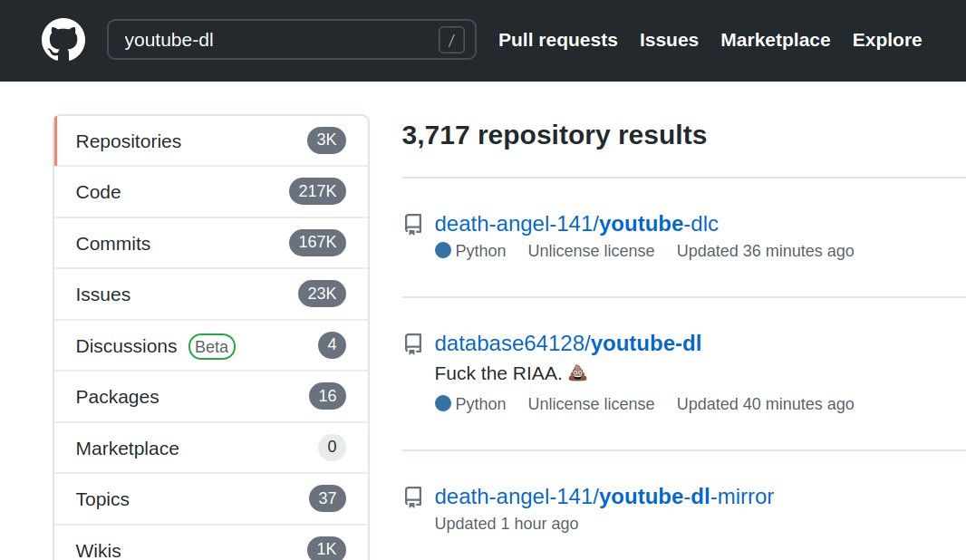Click repo icon beside death-angel-141/youtube-dlc
Screen dimensions: 966x560
coord(413,224)
